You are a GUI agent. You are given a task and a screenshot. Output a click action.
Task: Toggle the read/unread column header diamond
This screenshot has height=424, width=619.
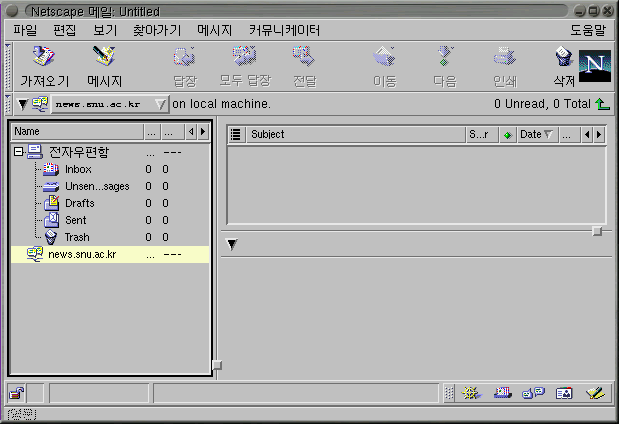pos(507,134)
